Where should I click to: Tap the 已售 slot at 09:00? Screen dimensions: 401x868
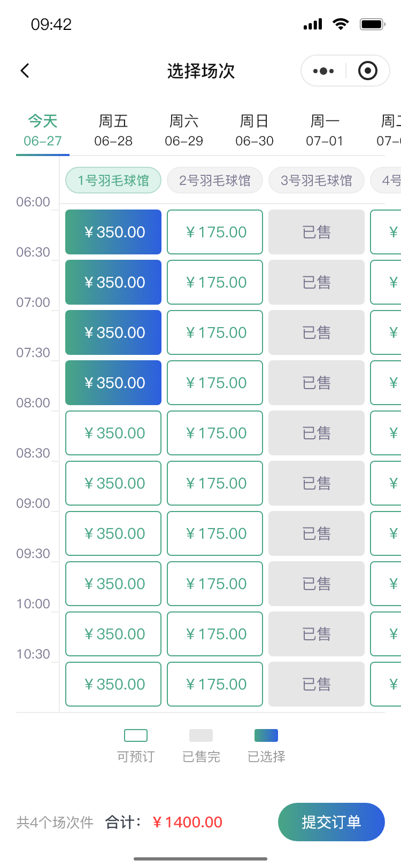(x=317, y=533)
